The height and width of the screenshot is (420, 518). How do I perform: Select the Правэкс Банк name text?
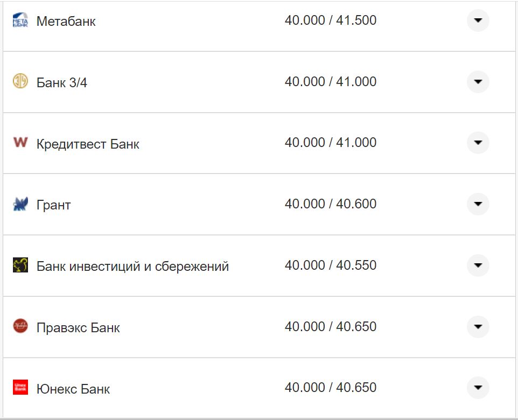[x=79, y=326]
